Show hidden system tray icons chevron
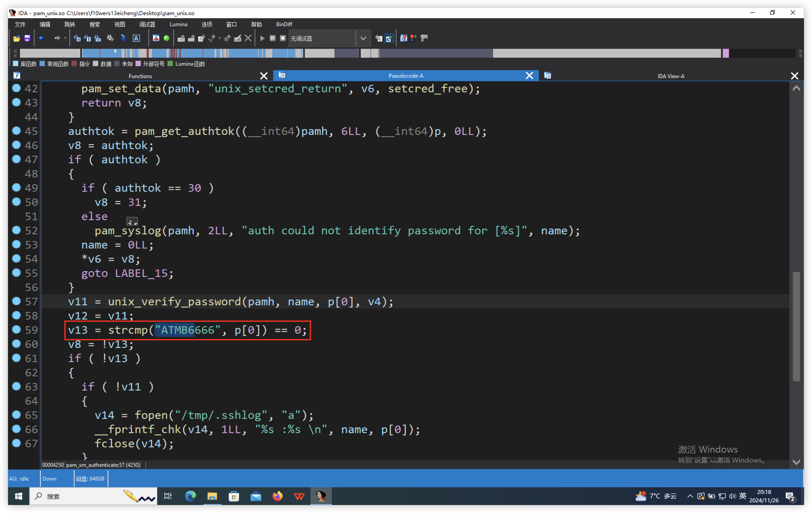The width and height of the screenshot is (812, 513). tap(690, 496)
